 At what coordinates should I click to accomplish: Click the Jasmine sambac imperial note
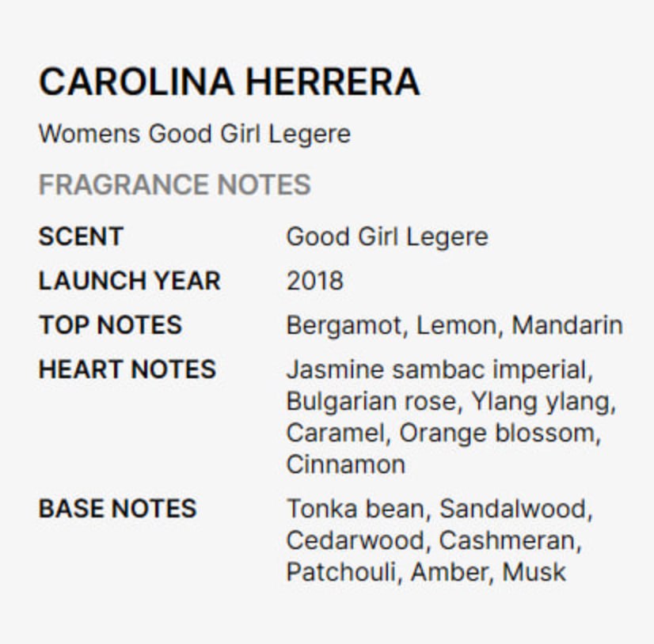click(439, 369)
